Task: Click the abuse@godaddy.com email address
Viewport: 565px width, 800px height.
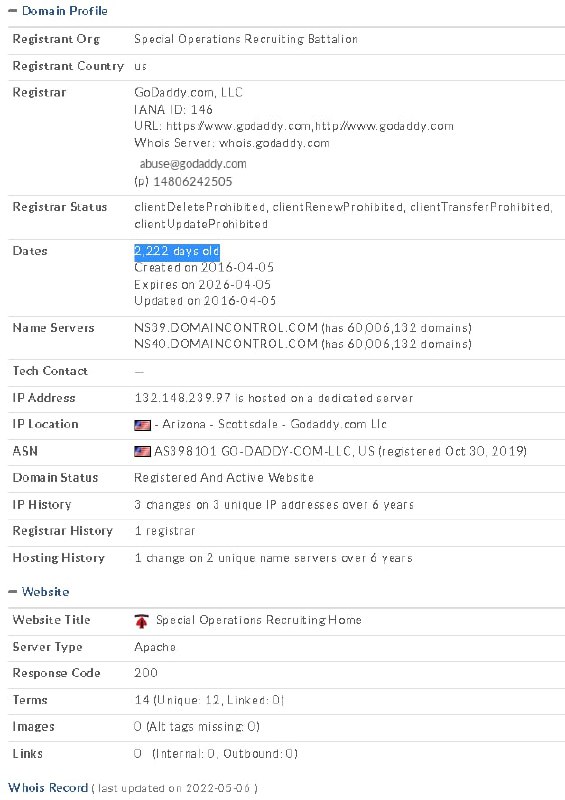Action: point(193,164)
